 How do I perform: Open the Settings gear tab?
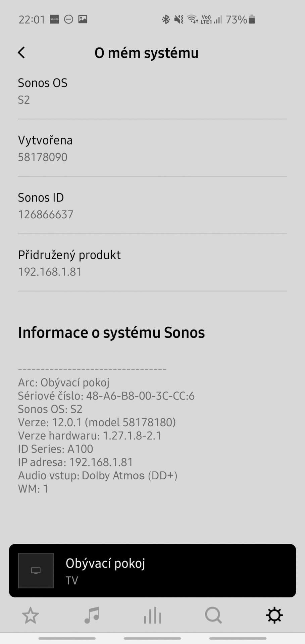tap(274, 615)
